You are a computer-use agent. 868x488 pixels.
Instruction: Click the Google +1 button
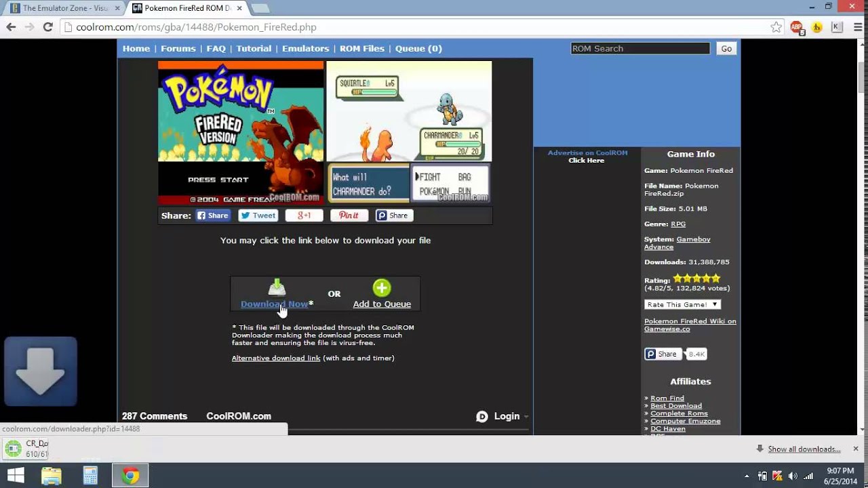[x=304, y=216]
